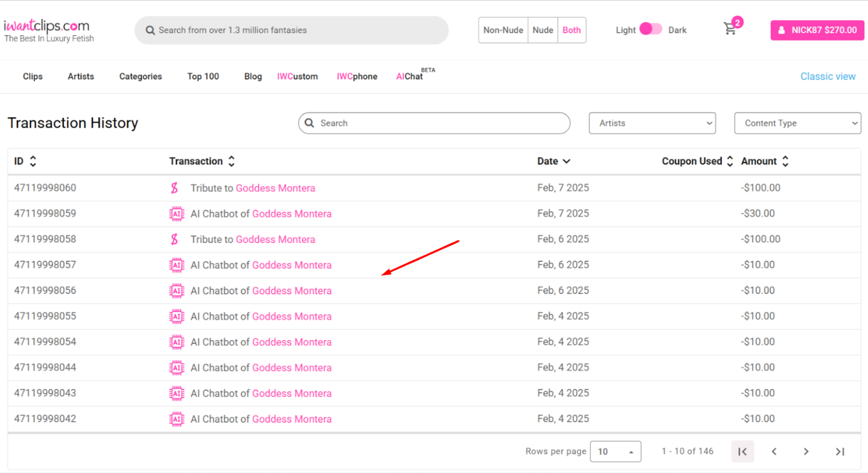
Task: Click tribute dollar icon for transaction 47119998058
Action: point(174,239)
